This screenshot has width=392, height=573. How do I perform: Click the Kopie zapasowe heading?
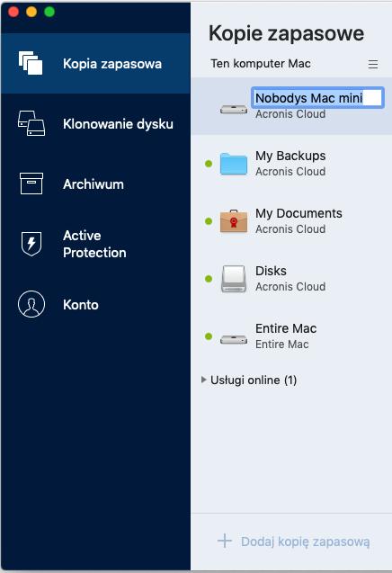[x=286, y=33]
